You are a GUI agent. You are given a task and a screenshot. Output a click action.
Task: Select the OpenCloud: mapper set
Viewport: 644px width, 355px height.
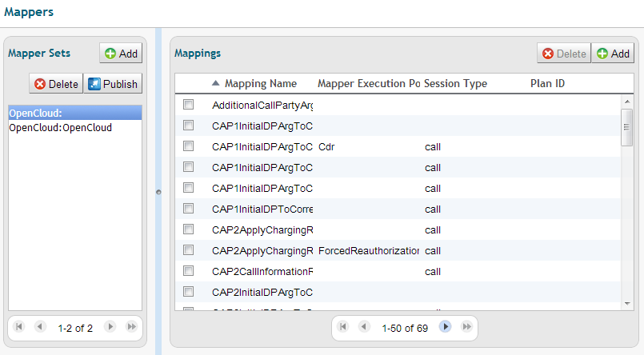pyautogui.click(x=74, y=113)
